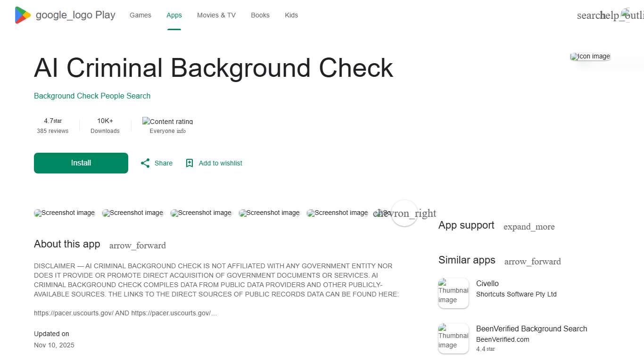
Task: Click the first app screenshot image
Action: tap(64, 213)
